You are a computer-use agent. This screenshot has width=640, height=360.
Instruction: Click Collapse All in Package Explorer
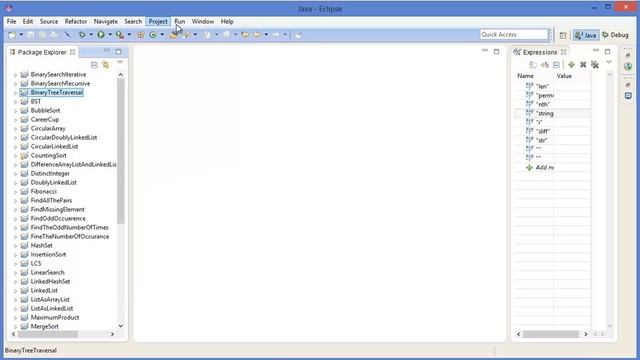pos(94,65)
